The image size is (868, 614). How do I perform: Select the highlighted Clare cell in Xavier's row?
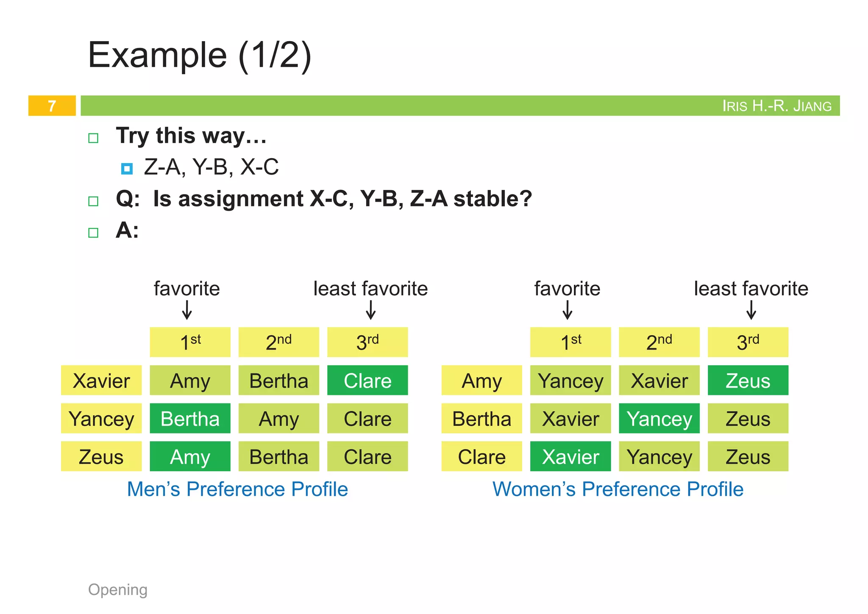[x=367, y=381]
